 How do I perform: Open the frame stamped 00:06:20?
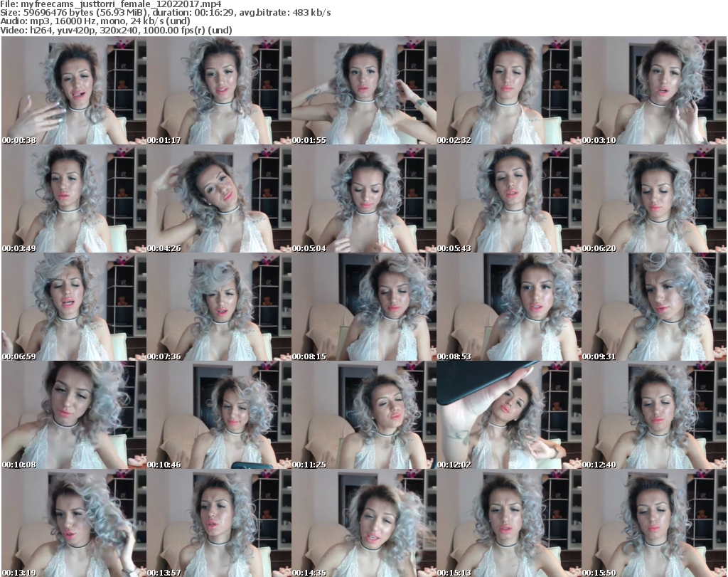point(654,198)
